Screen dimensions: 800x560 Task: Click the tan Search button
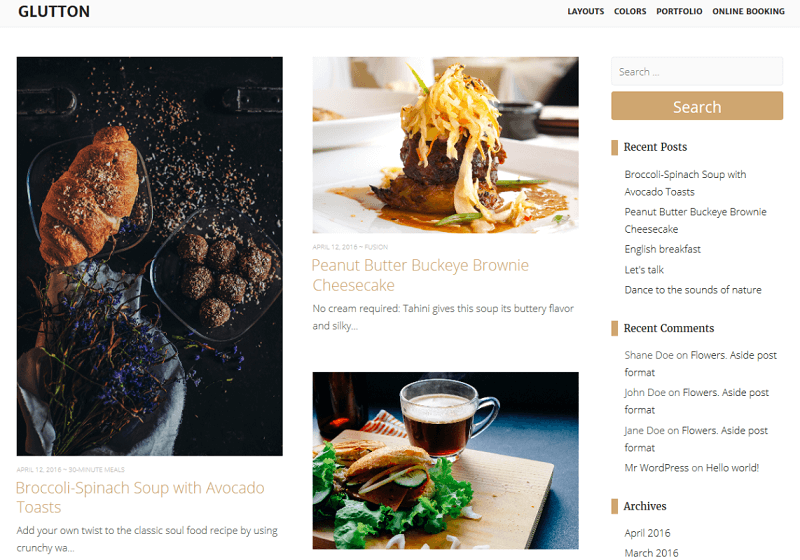[697, 106]
